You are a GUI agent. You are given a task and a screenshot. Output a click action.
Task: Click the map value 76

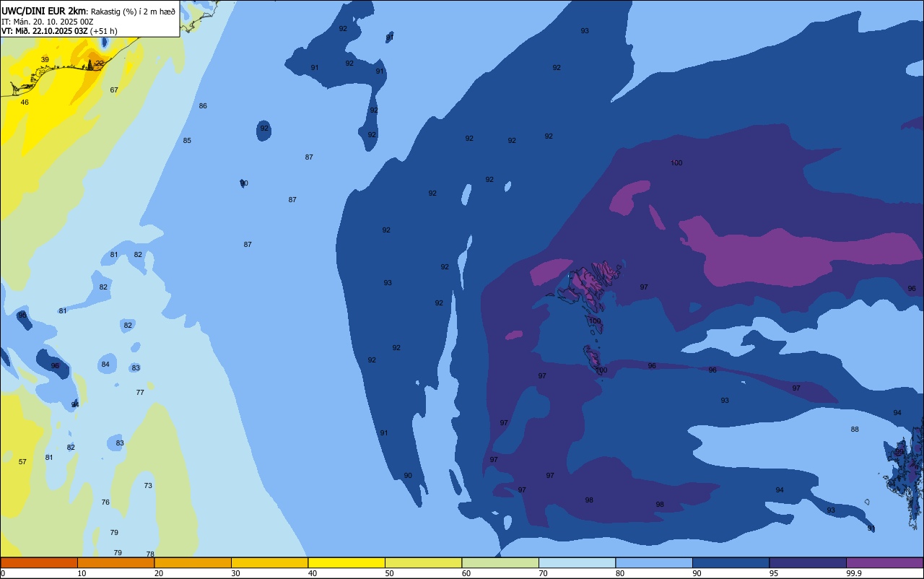[105, 502]
